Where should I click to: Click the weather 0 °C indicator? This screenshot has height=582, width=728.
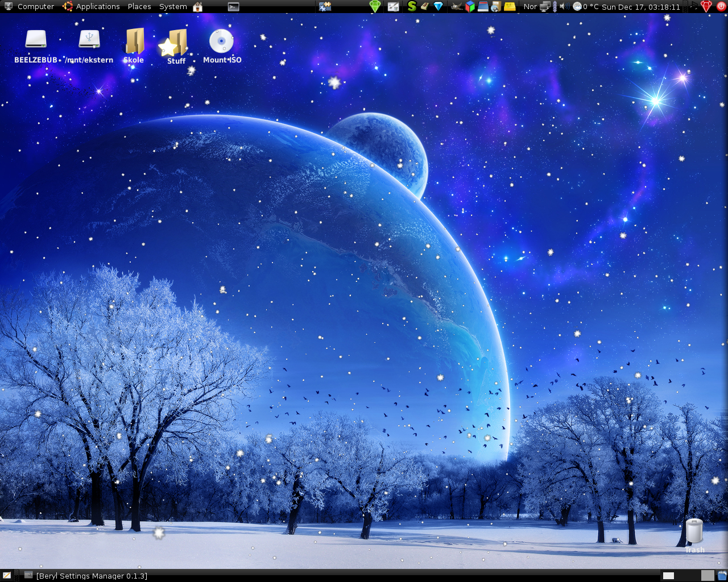tap(585, 7)
